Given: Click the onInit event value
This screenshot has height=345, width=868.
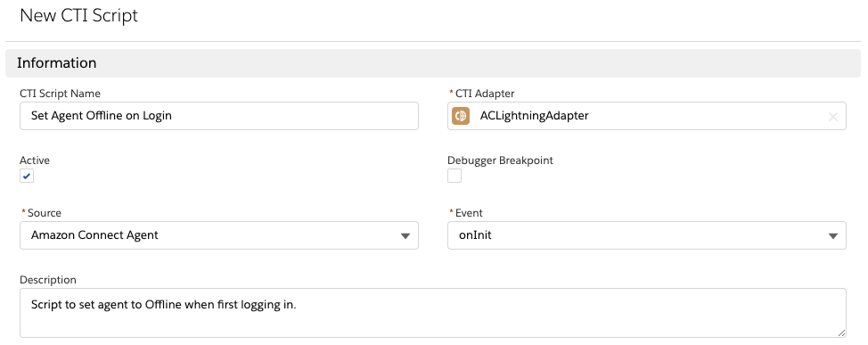Looking at the screenshot, I should click(475, 234).
